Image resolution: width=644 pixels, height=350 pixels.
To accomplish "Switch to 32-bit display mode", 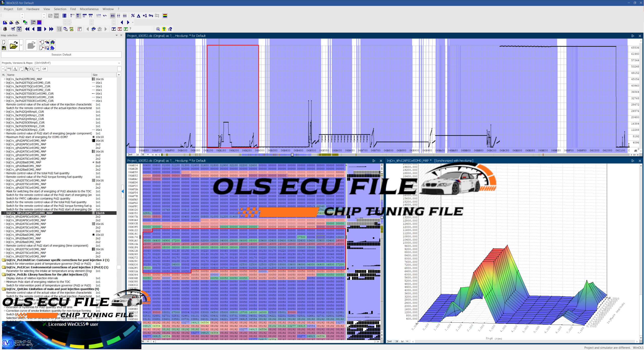I will click(85, 16).
